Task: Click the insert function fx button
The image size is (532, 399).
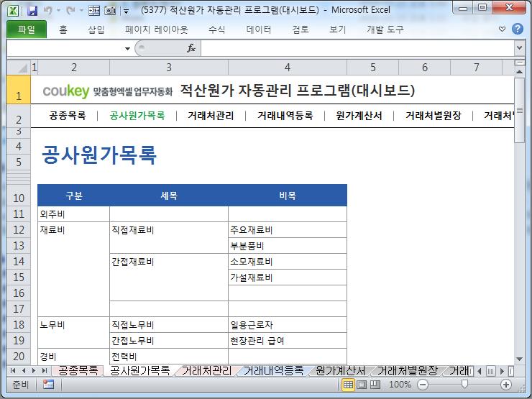Action: pos(191,48)
